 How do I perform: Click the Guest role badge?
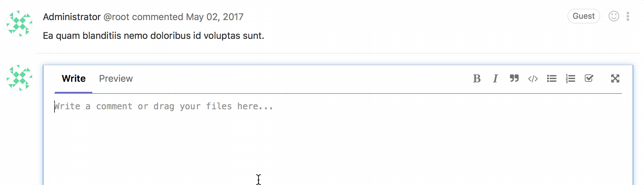(x=583, y=16)
